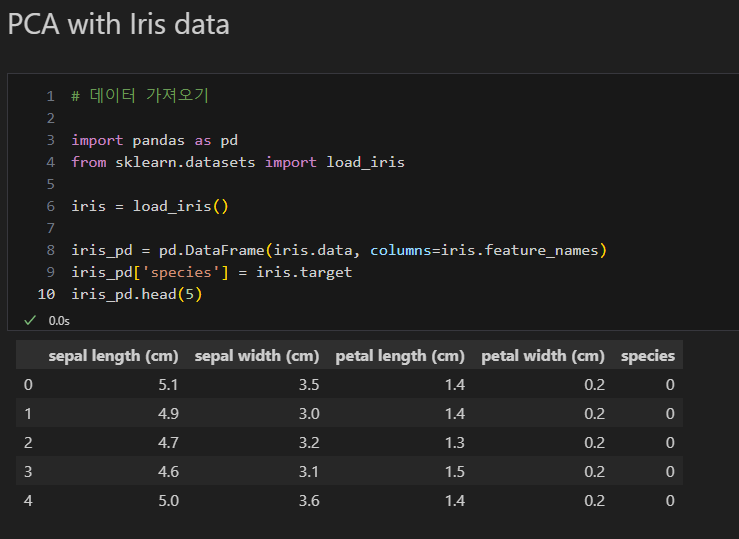Click the sepal length (cm) column header

coord(113,356)
